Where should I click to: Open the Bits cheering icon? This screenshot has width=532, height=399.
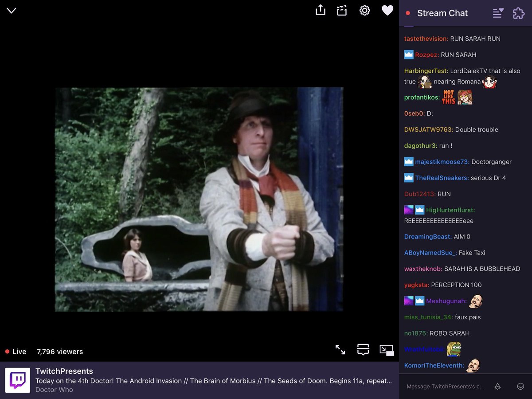pos(497,386)
